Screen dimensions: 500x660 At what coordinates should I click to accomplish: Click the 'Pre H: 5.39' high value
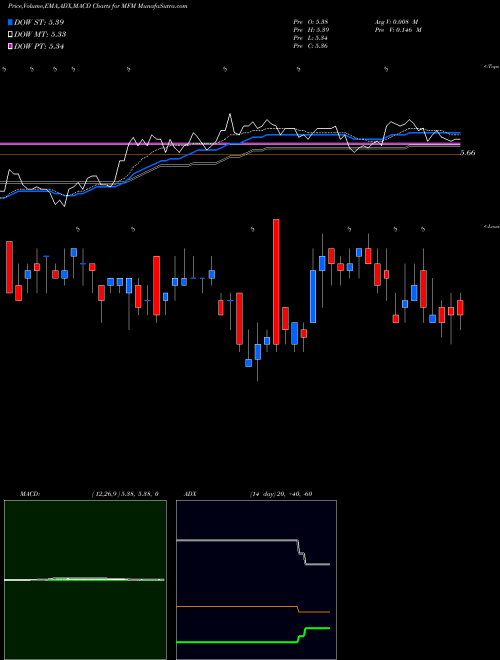click(x=311, y=30)
